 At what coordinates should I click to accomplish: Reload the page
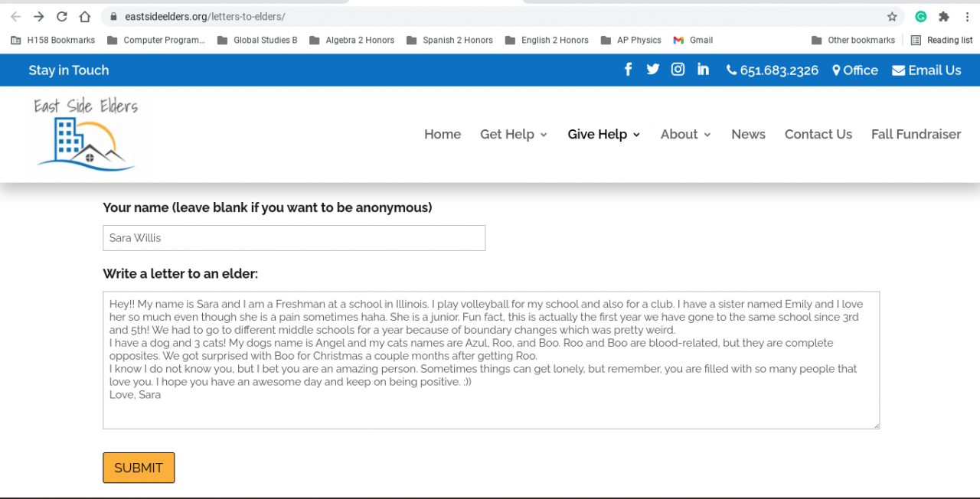62,16
